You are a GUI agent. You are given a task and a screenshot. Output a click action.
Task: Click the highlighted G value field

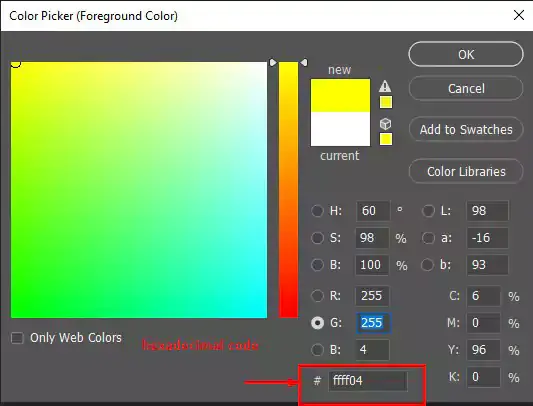(x=373, y=323)
